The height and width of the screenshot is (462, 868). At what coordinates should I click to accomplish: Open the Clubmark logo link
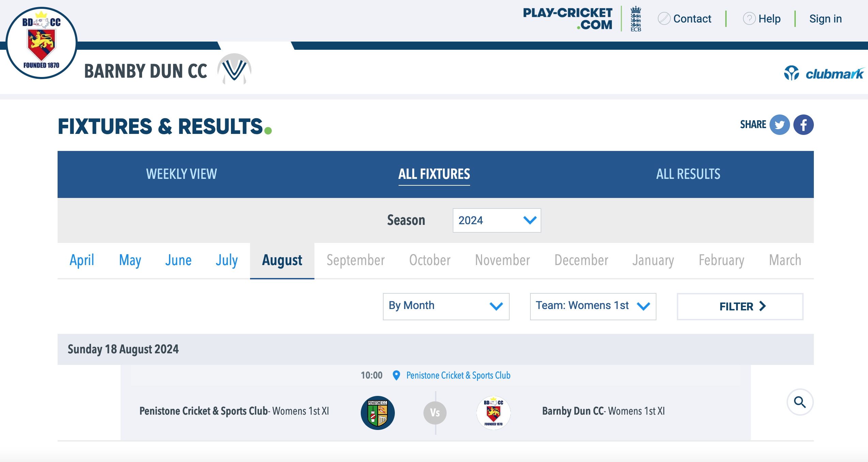824,73
